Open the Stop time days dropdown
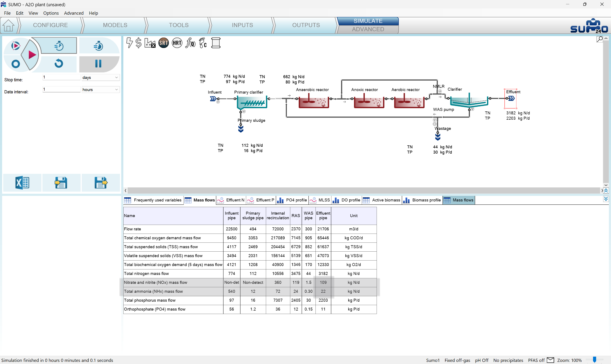The height and width of the screenshot is (364, 611). click(x=100, y=77)
